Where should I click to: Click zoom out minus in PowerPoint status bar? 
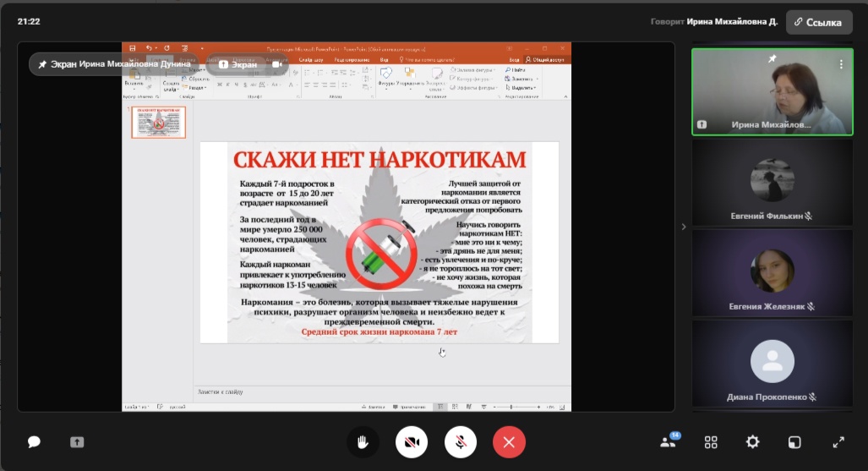pyautogui.click(x=494, y=407)
